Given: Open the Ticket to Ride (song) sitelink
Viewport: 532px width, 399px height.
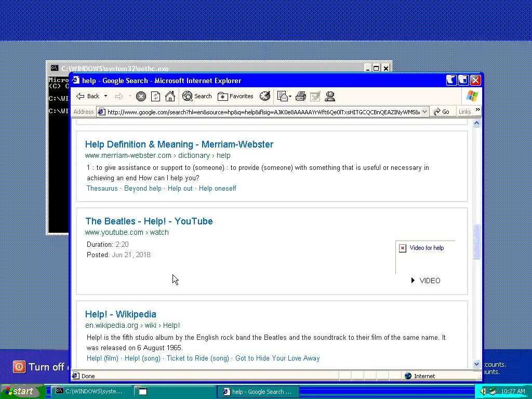Looking at the screenshot, I should coord(198,358).
